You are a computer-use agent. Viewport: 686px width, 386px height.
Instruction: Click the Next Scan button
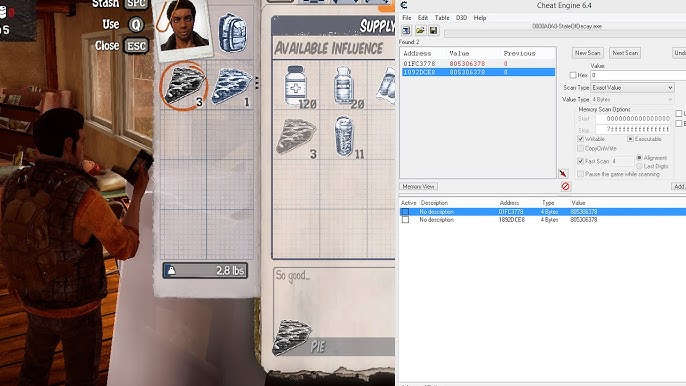click(x=625, y=53)
